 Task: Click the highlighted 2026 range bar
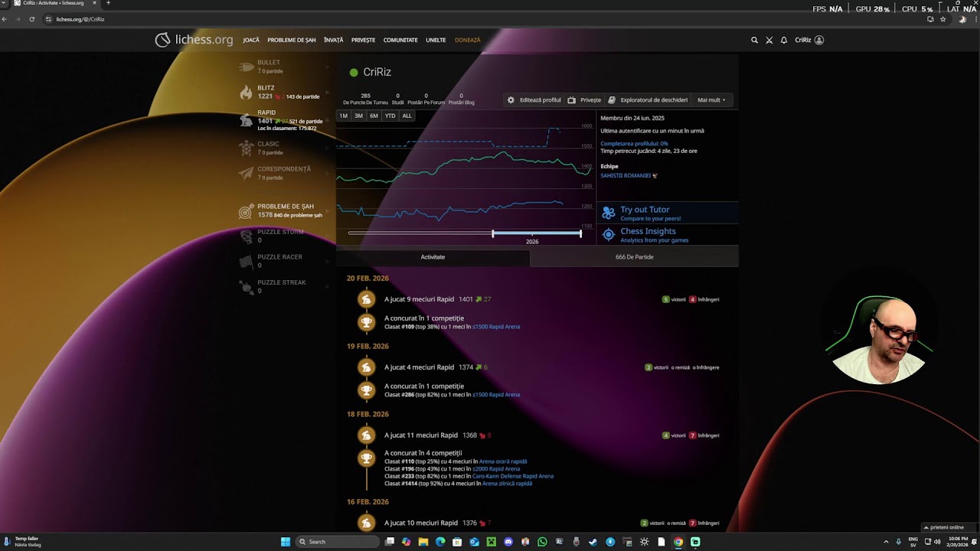point(537,233)
